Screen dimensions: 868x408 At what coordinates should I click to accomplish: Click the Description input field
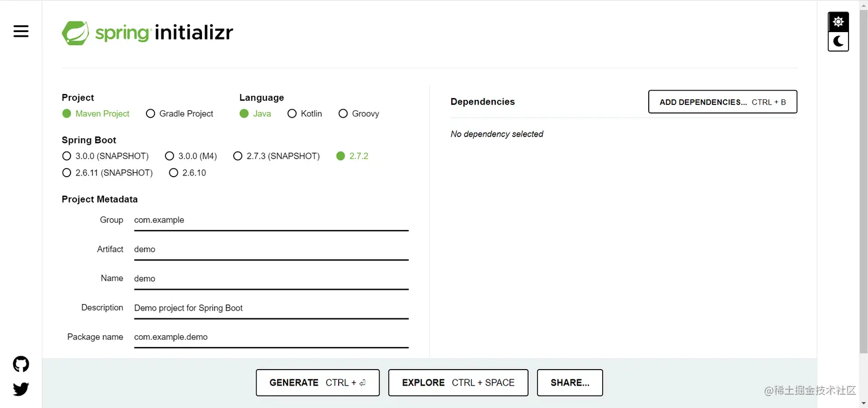[x=271, y=308]
